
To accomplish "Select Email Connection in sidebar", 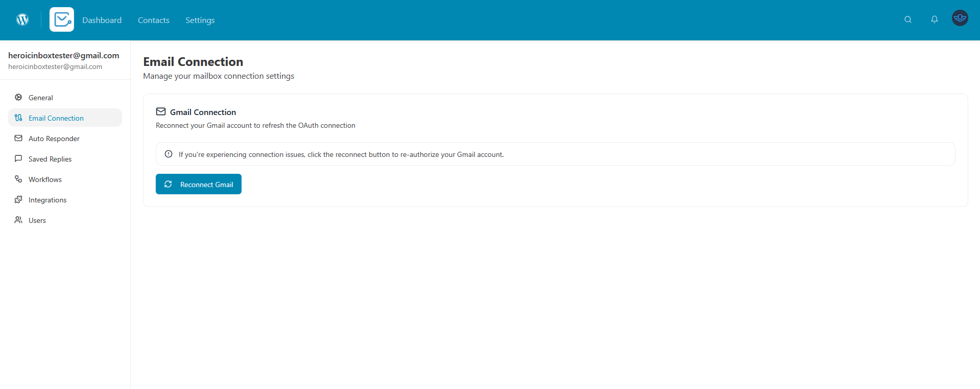I will point(56,118).
